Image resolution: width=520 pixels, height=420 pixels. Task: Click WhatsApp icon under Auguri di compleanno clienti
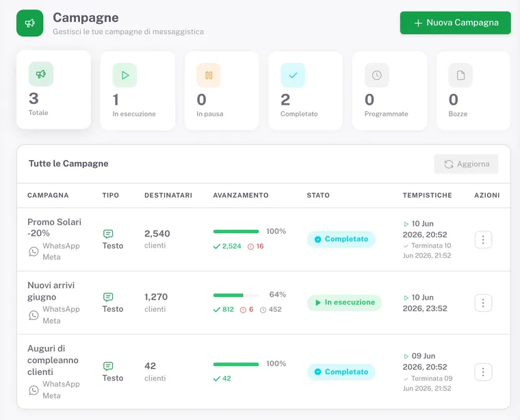(x=34, y=390)
